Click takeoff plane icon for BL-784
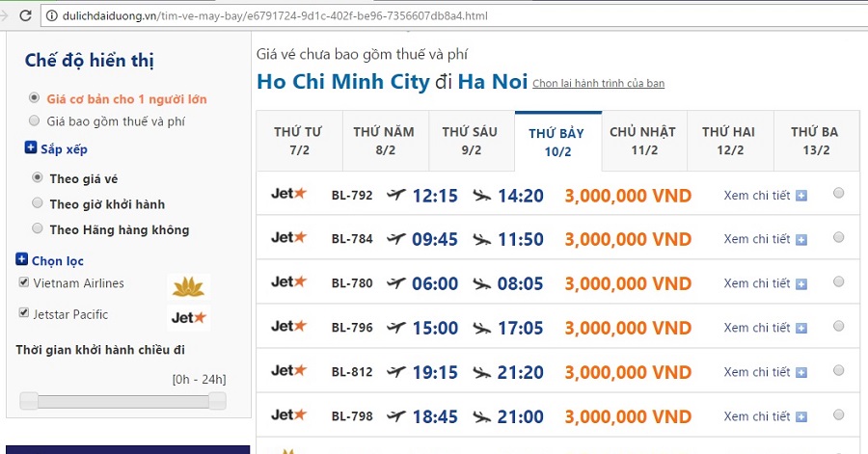Viewport: 868px width, 454px height. point(395,238)
